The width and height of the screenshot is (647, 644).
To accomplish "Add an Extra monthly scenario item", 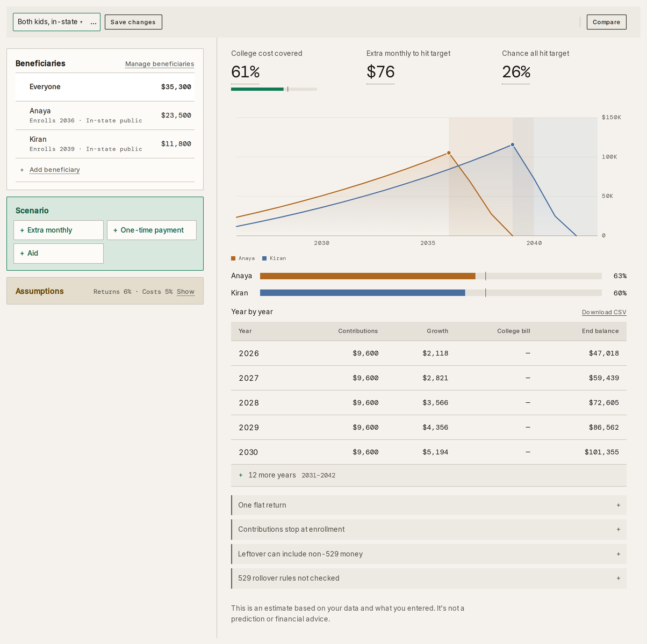I will [x=59, y=230].
